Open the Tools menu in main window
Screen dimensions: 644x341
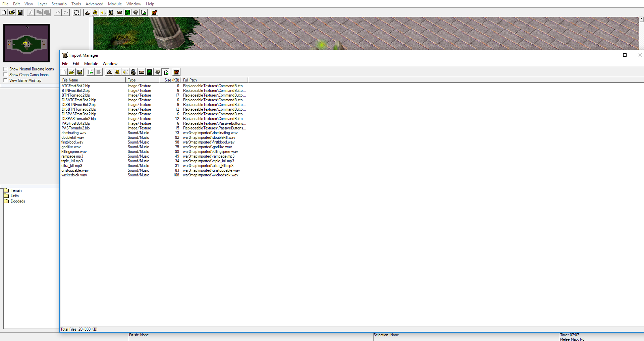click(x=76, y=4)
